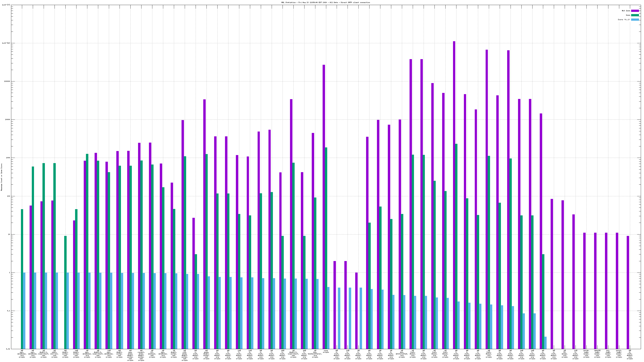Click the 'dnsbl-3.uceprotect.net origin' axis label
Screen dimensions: 644x362
click(x=293, y=354)
